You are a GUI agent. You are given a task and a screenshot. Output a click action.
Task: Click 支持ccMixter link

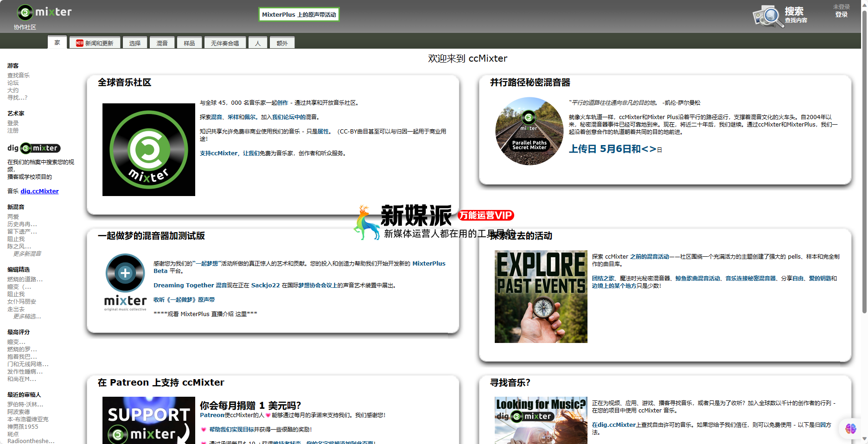coord(219,153)
